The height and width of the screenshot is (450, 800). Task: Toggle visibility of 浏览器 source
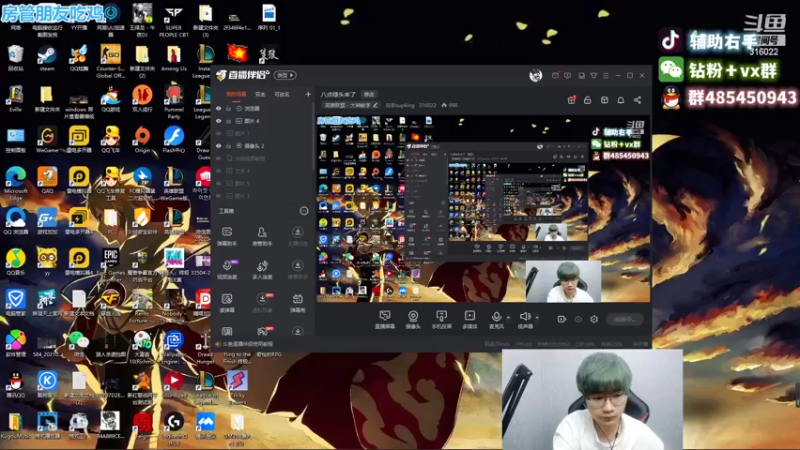click(x=219, y=109)
